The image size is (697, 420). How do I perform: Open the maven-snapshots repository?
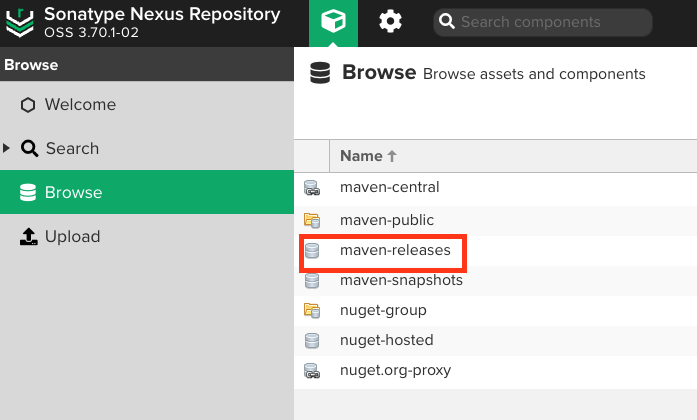tap(401, 280)
